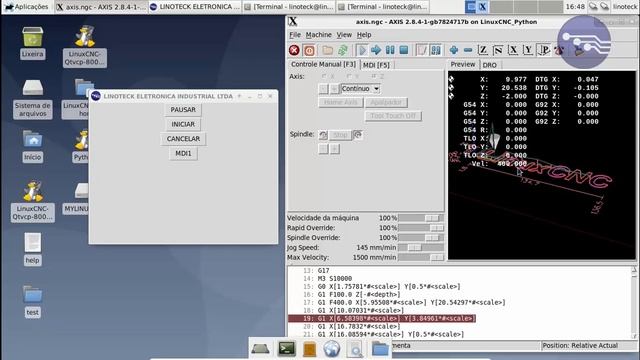Open folder icon in bottom dock

tap(380, 349)
